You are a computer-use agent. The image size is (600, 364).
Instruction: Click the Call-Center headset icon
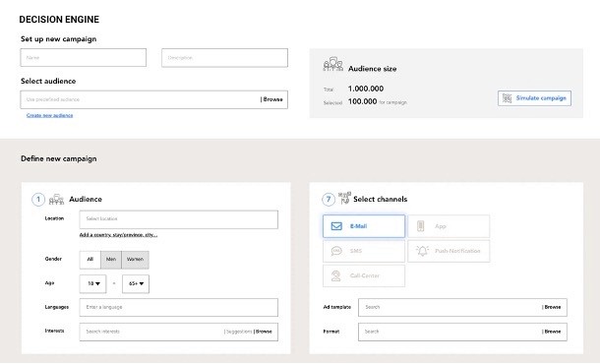click(336, 276)
